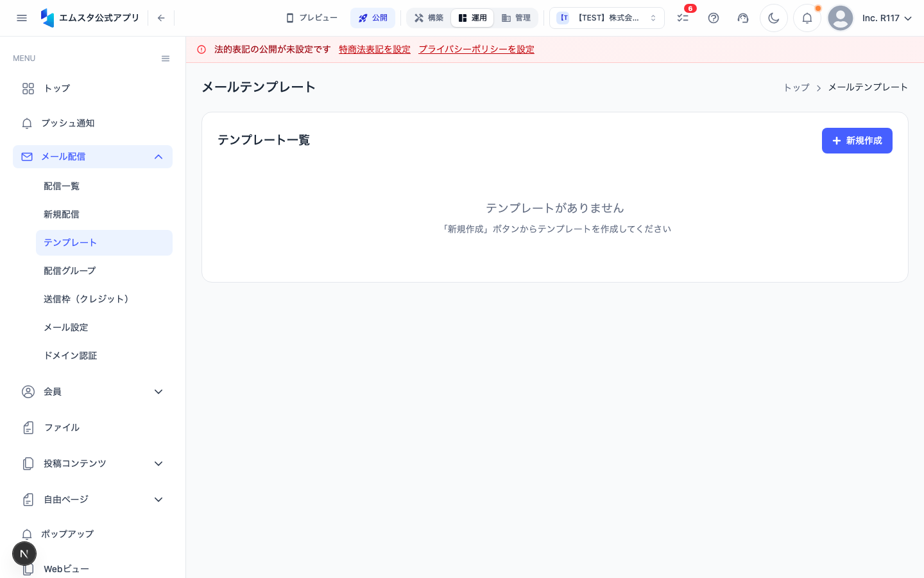Open ポップアップ in the sidebar
Viewport: 924px width, 578px height.
[x=92, y=534]
